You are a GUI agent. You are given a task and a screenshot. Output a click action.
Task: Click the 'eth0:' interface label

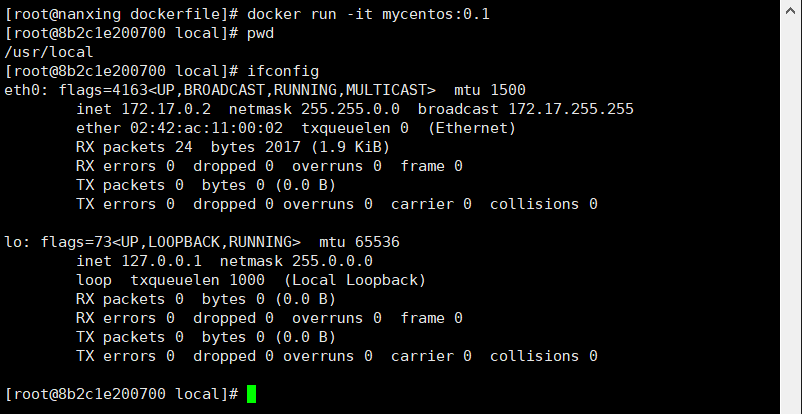(x=27, y=90)
